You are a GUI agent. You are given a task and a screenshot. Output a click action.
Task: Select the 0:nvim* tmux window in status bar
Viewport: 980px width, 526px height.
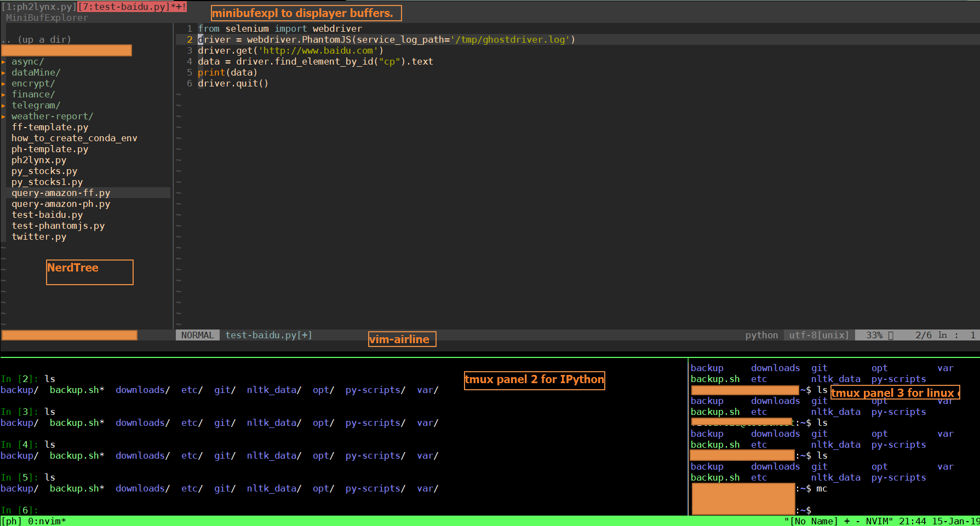[x=47, y=521]
